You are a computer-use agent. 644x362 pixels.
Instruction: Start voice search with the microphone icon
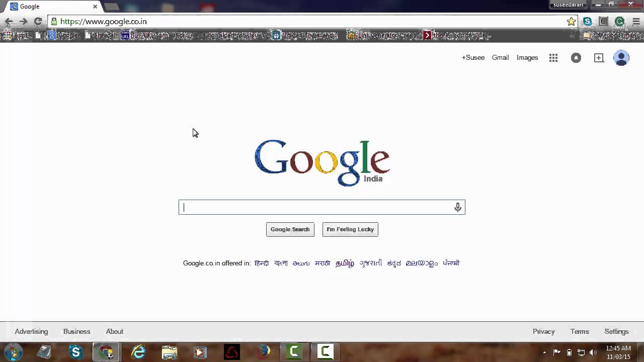(x=457, y=207)
